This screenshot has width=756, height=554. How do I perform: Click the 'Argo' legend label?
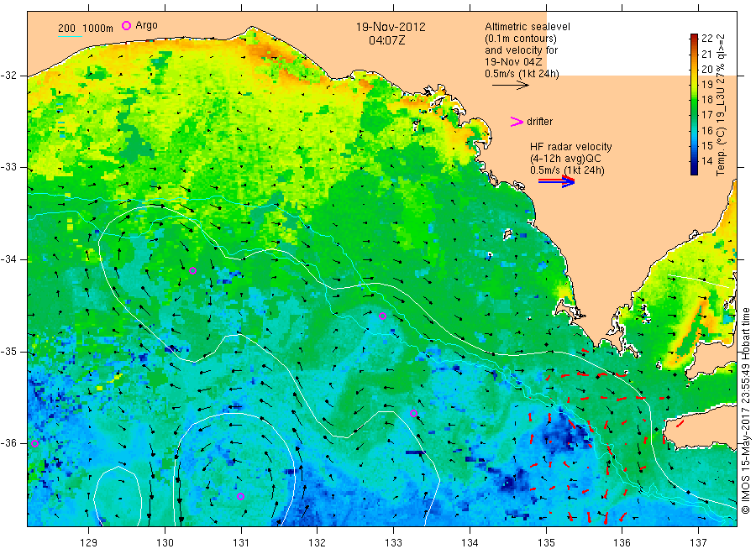click(146, 25)
